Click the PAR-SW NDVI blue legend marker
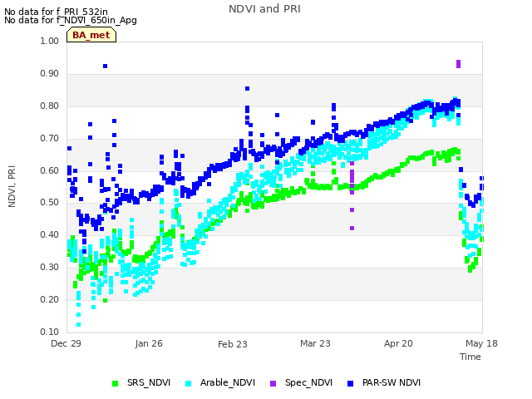 pyautogui.click(x=351, y=384)
